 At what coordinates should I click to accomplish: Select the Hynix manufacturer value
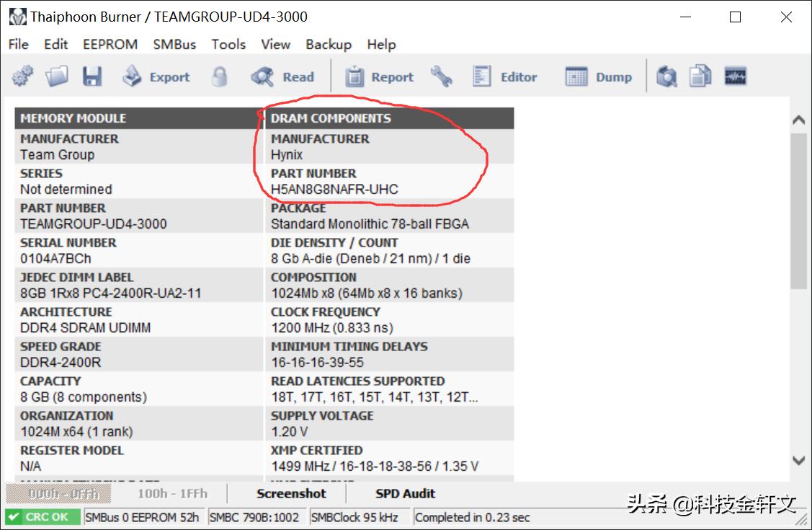287,155
